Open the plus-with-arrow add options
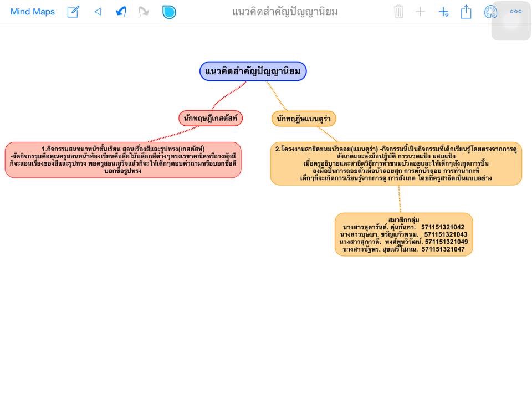Screen dimensions: 532x399 click(443, 12)
